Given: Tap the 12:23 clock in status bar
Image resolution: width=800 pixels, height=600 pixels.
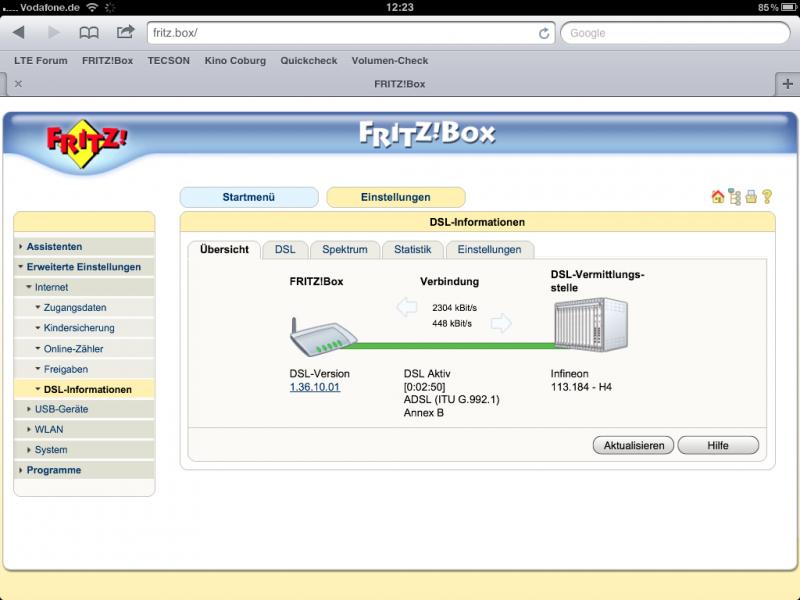Looking at the screenshot, I should tap(399, 7).
